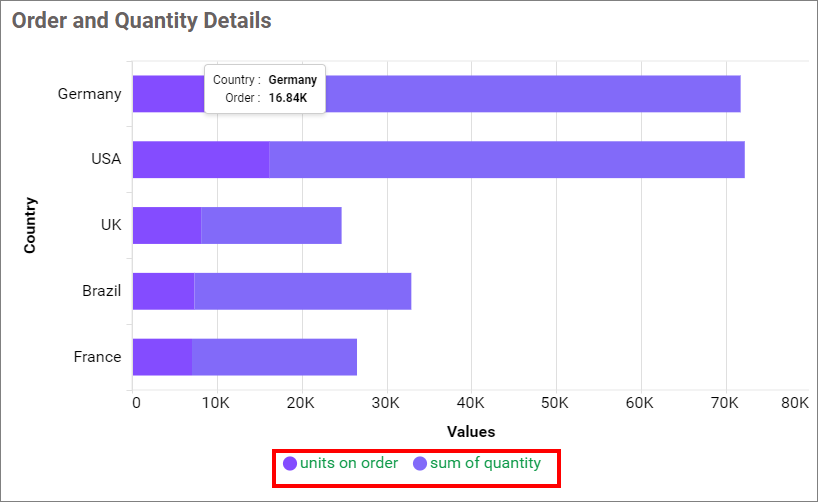Click the purple 'units on order' legend circle
The width and height of the screenshot is (818, 502).
(290, 464)
